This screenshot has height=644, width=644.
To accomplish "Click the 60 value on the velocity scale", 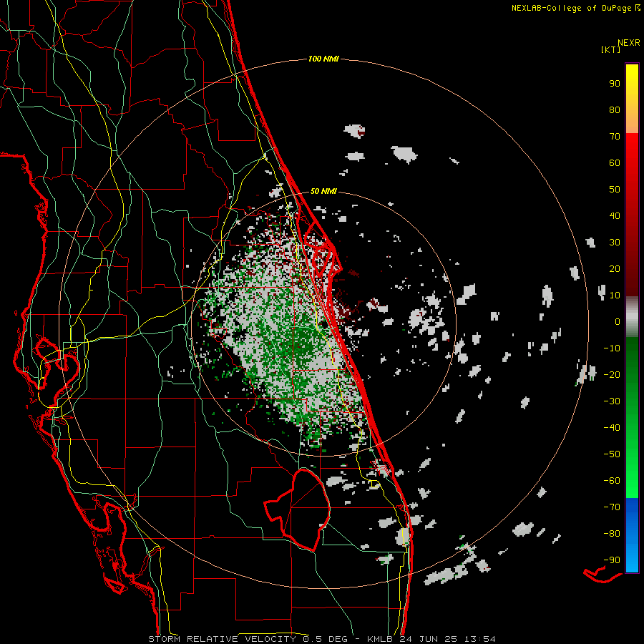I will click(615, 162).
